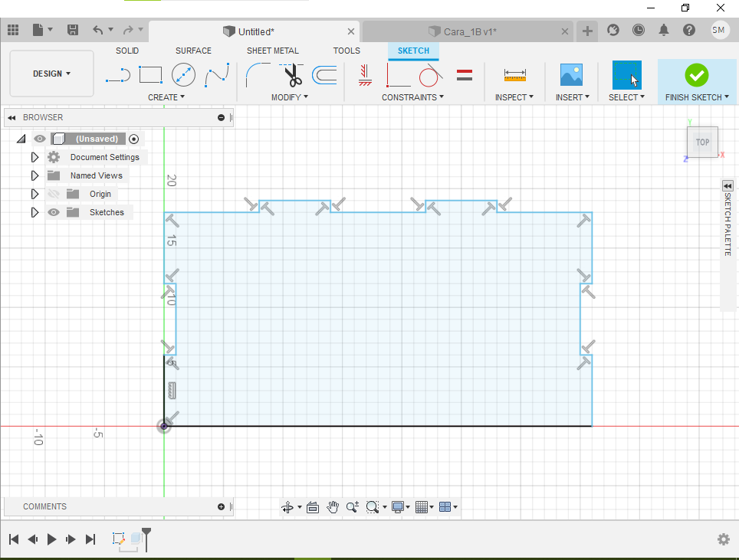
Task: Select the Offset tool
Action: [325, 75]
